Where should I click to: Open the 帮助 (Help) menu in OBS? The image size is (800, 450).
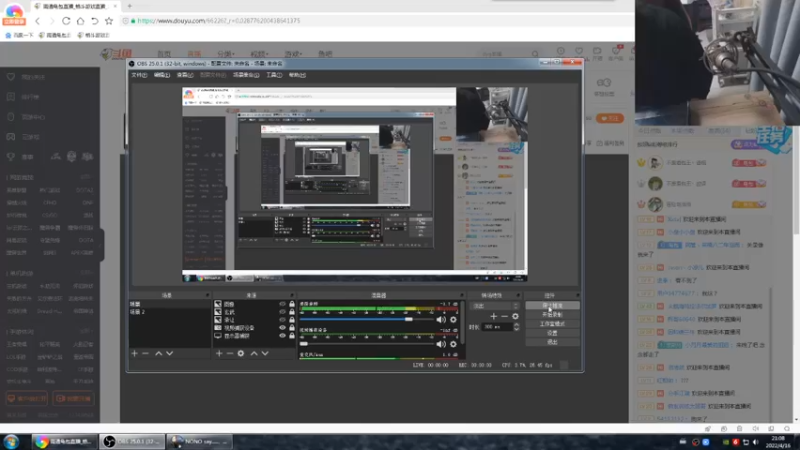tap(297, 75)
